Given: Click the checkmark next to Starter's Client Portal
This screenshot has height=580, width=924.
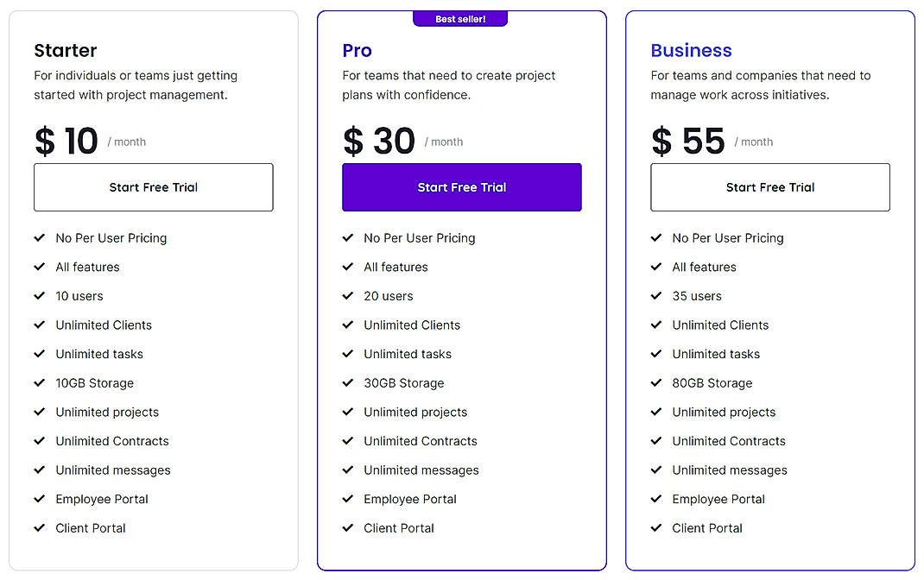Looking at the screenshot, I should (40, 527).
